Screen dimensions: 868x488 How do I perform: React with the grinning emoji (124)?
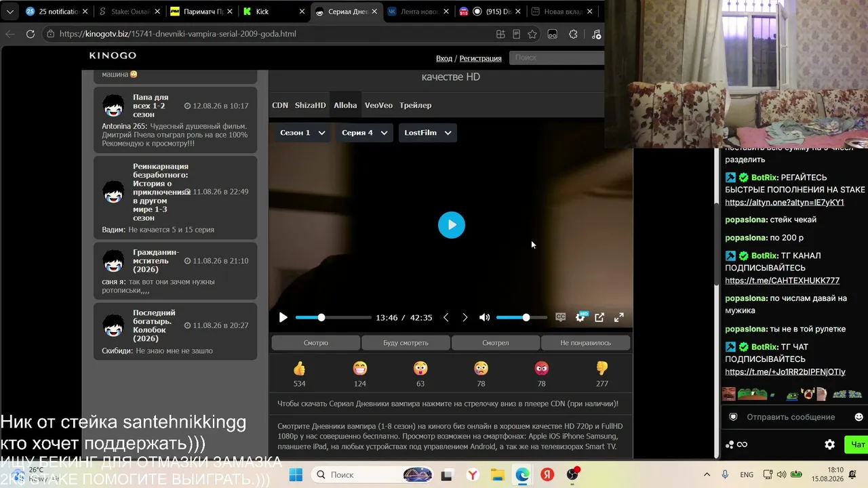tap(360, 368)
